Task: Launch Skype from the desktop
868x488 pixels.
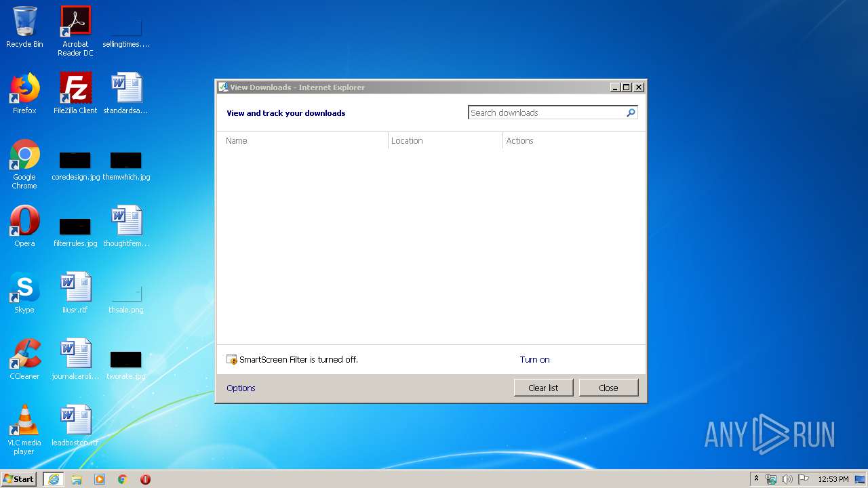Action: coord(24,293)
